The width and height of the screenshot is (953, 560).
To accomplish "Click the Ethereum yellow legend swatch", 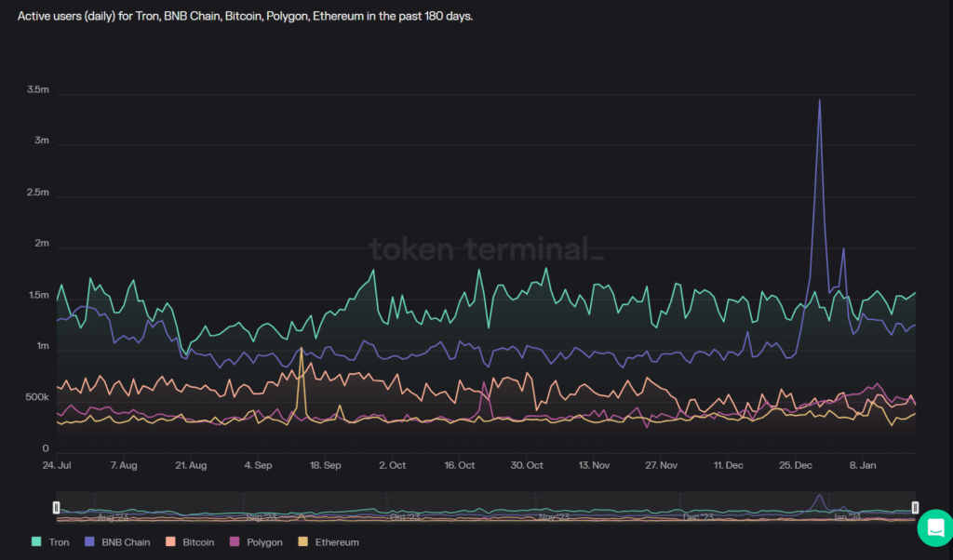I will click(x=302, y=541).
